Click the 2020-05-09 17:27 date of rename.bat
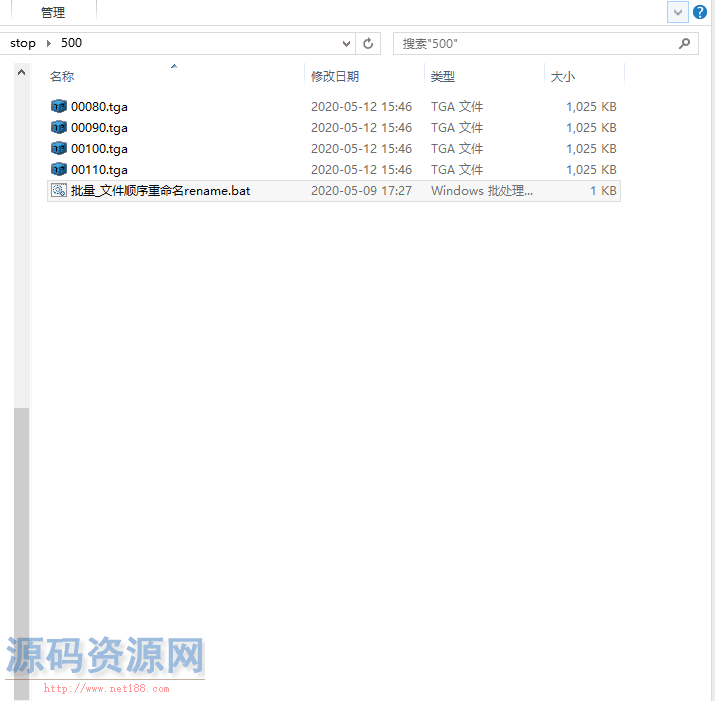The width and height of the screenshot is (715, 701). (361, 191)
